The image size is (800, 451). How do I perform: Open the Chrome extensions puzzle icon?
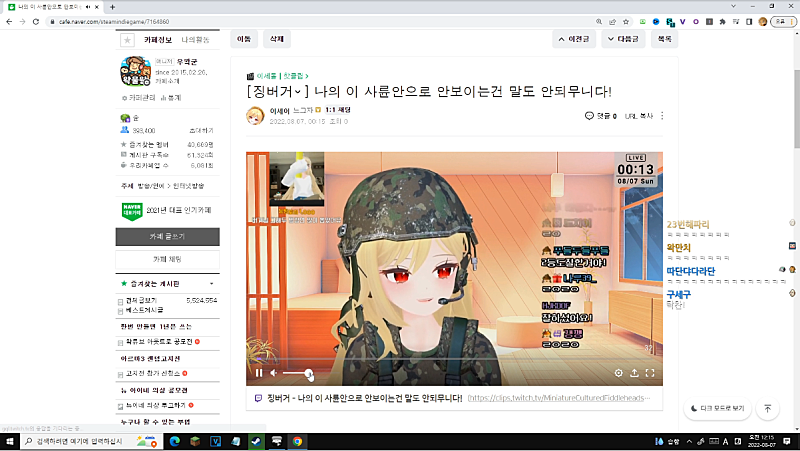point(722,21)
